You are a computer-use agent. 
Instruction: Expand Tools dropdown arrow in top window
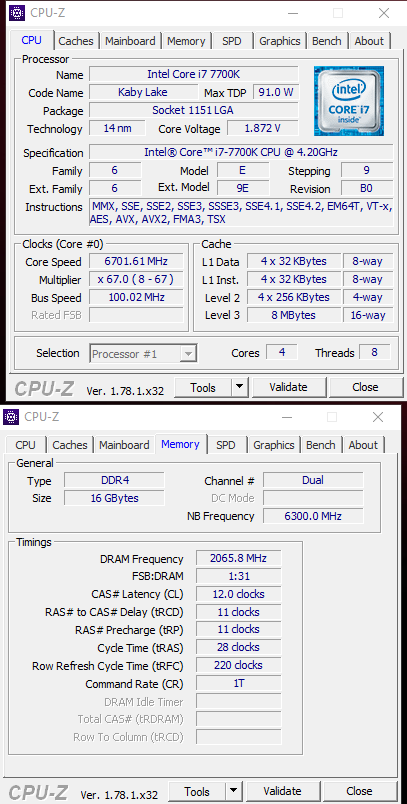coord(239,388)
